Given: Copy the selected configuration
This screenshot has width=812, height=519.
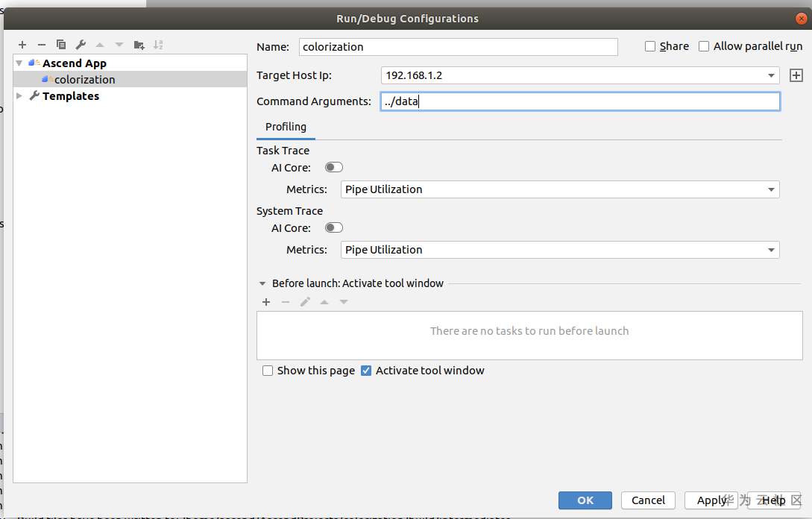Looking at the screenshot, I should point(61,45).
